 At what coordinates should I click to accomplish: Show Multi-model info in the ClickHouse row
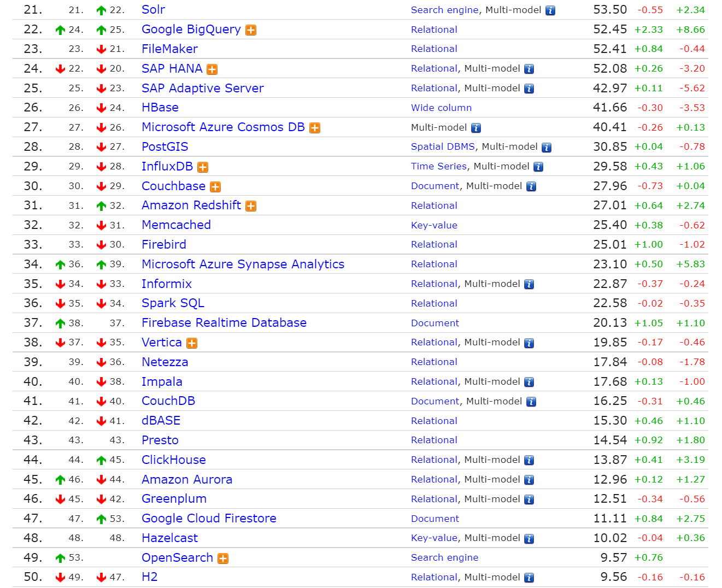click(529, 460)
